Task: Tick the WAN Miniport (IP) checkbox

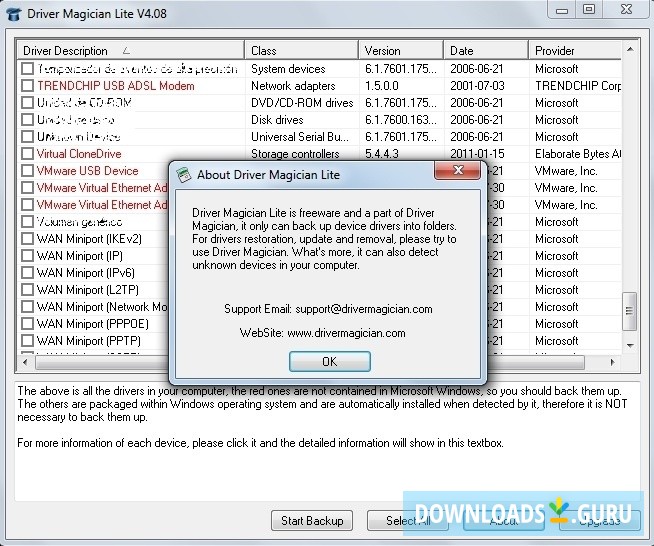Action: coord(28,256)
